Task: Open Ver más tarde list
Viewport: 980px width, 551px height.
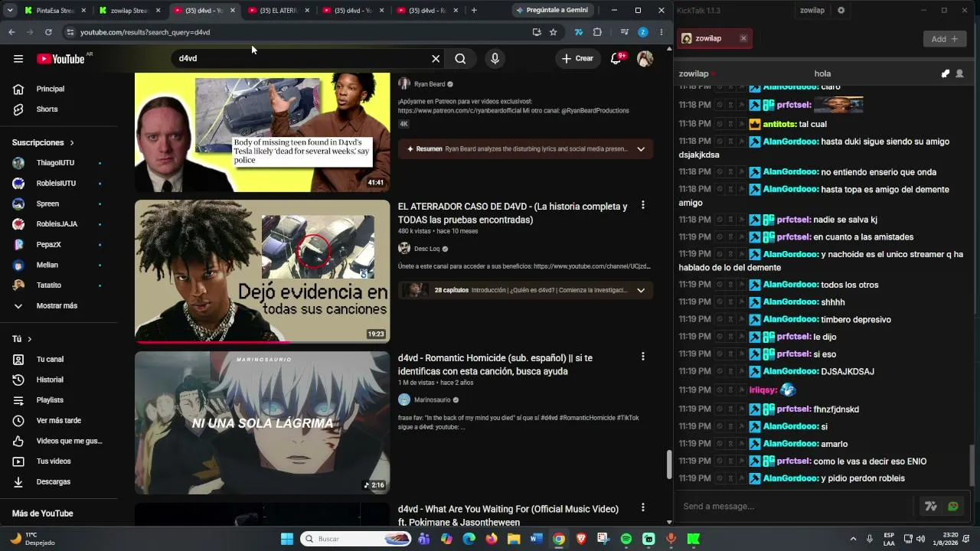Action: point(58,420)
